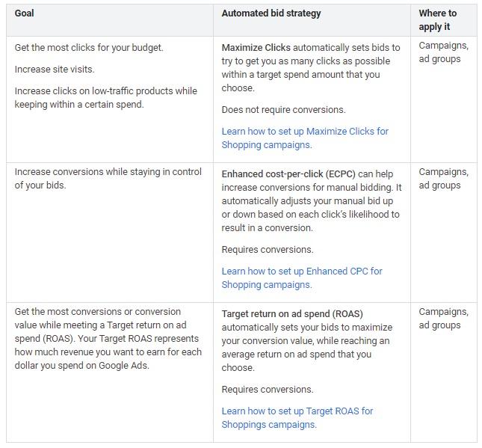Image resolution: width=482 pixels, height=448 pixels.
Task: Click the 'Where to apply it' header
Action: (x=437, y=19)
